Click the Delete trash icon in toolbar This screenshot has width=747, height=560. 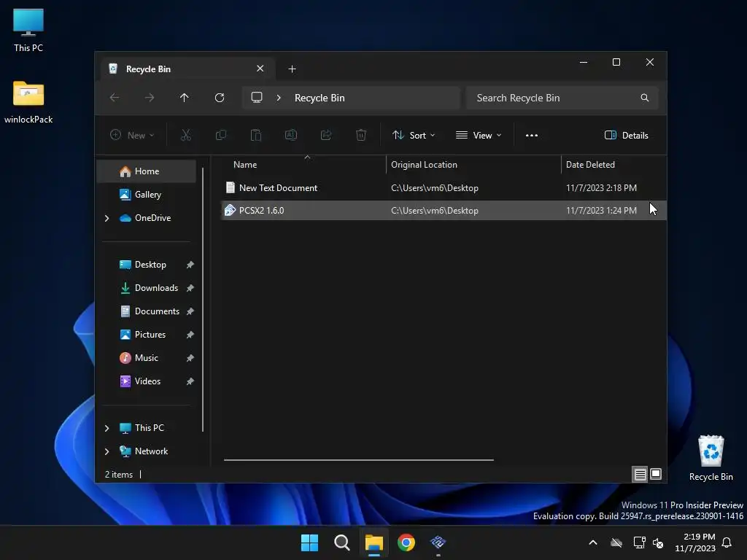361,135
